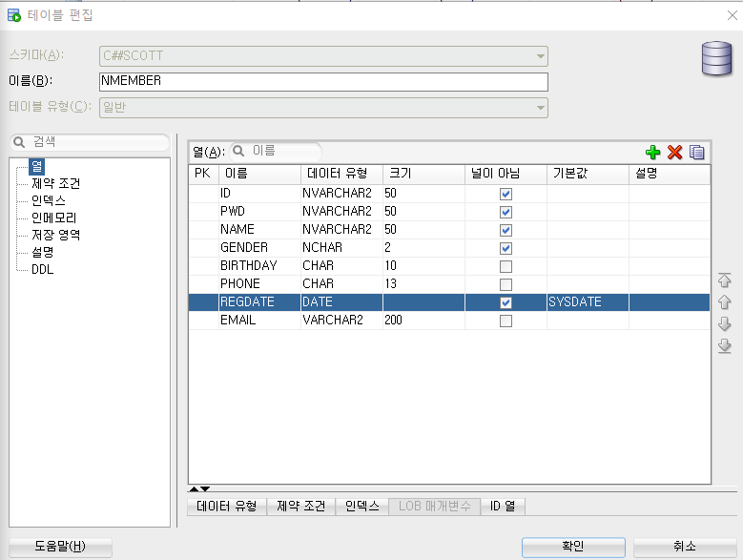
Task: Open help with 도움말(H) button
Action: pyautogui.click(x=60, y=547)
